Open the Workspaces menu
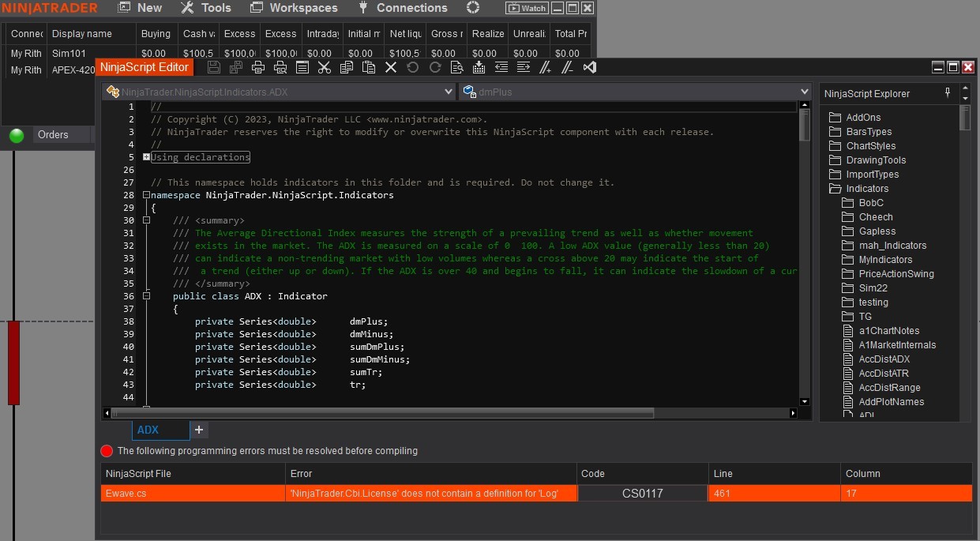The height and width of the screenshot is (541, 980). tap(294, 8)
